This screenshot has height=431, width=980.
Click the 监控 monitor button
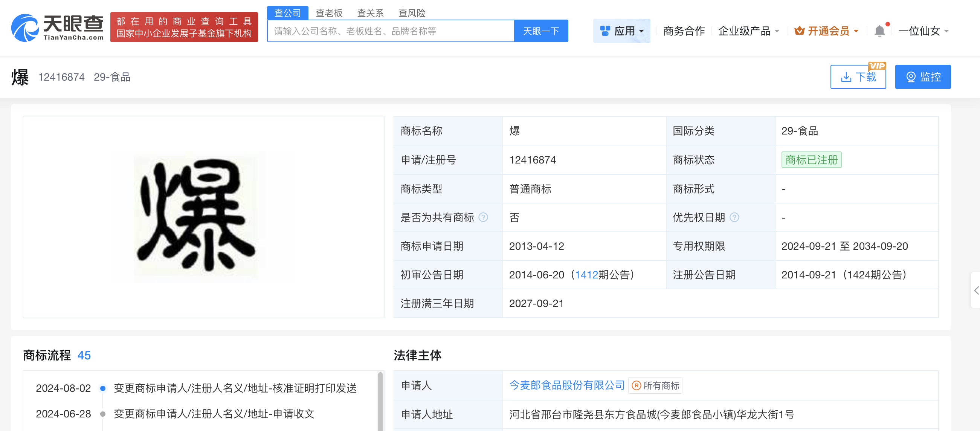(x=922, y=77)
